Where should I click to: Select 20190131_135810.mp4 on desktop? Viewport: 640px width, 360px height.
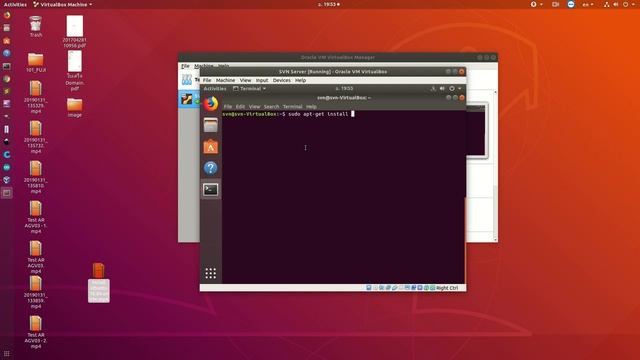36,177
